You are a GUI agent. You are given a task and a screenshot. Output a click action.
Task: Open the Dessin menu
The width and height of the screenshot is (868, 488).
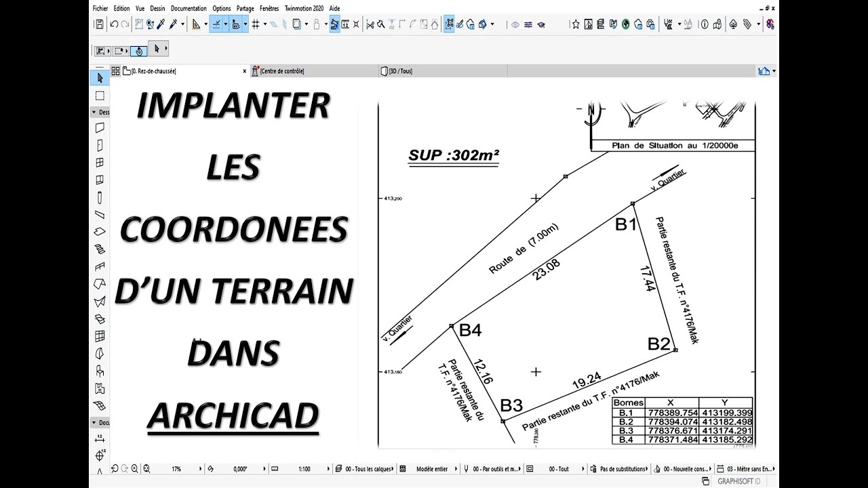coord(158,8)
